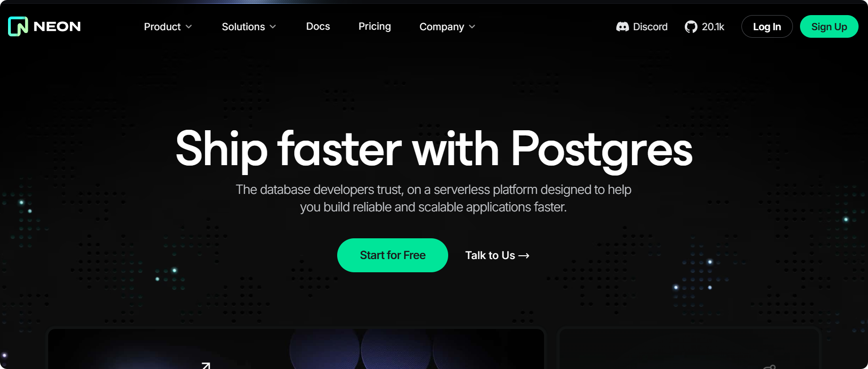This screenshot has height=369, width=868.
Task: Click the green Sign Up button
Action: click(829, 26)
